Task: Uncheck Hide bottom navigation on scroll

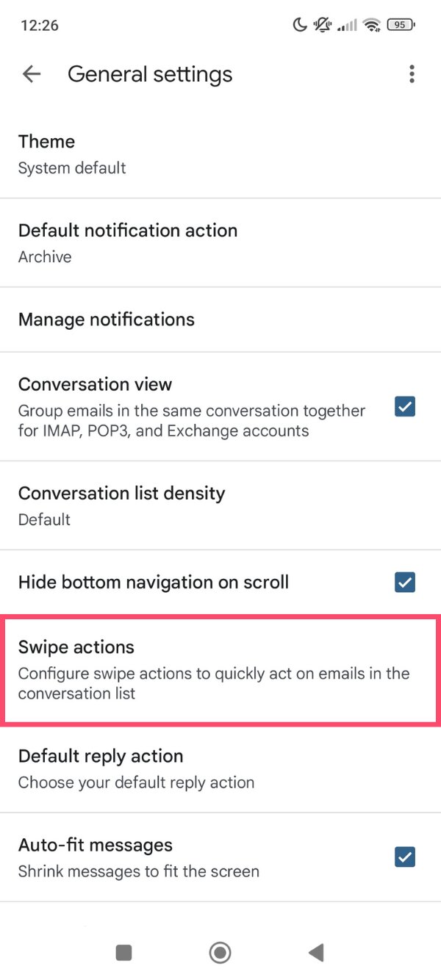Action: coord(405,582)
